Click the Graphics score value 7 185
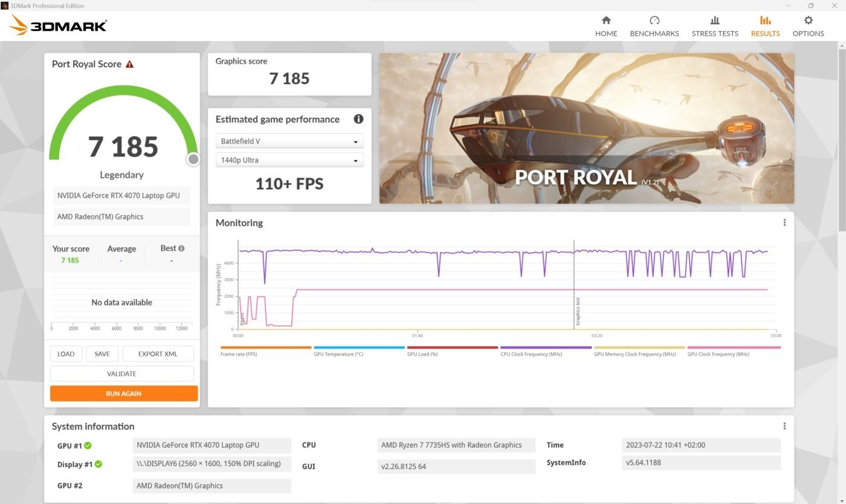Image resolution: width=846 pixels, height=504 pixels. tap(289, 79)
